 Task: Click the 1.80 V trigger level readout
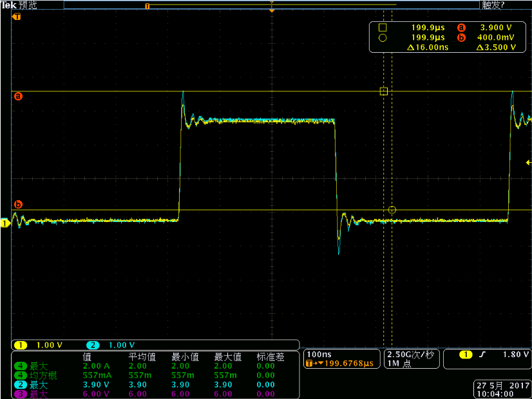(516, 355)
